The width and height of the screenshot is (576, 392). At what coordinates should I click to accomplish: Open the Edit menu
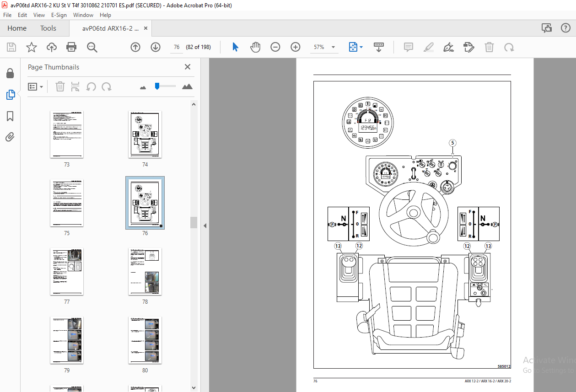tap(22, 15)
